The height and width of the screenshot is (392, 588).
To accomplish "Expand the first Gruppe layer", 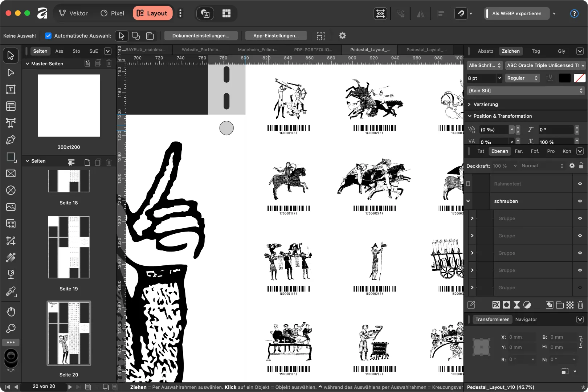I will [471, 218].
